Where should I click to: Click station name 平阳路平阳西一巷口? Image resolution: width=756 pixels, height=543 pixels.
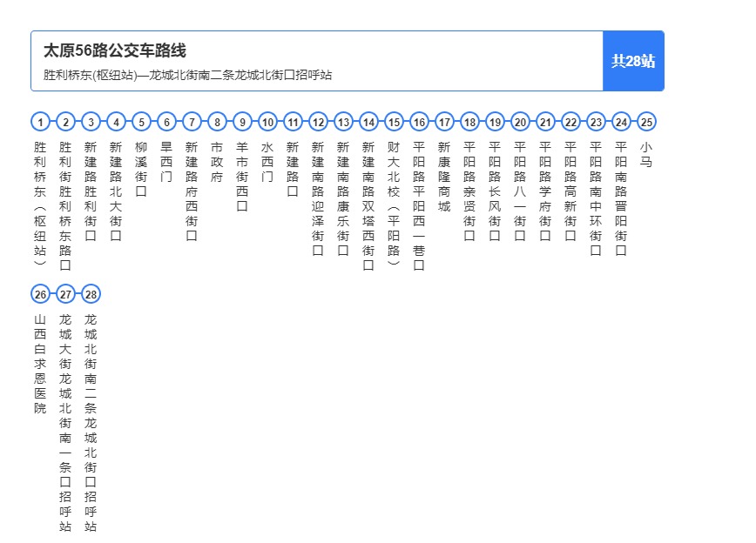tap(418, 205)
